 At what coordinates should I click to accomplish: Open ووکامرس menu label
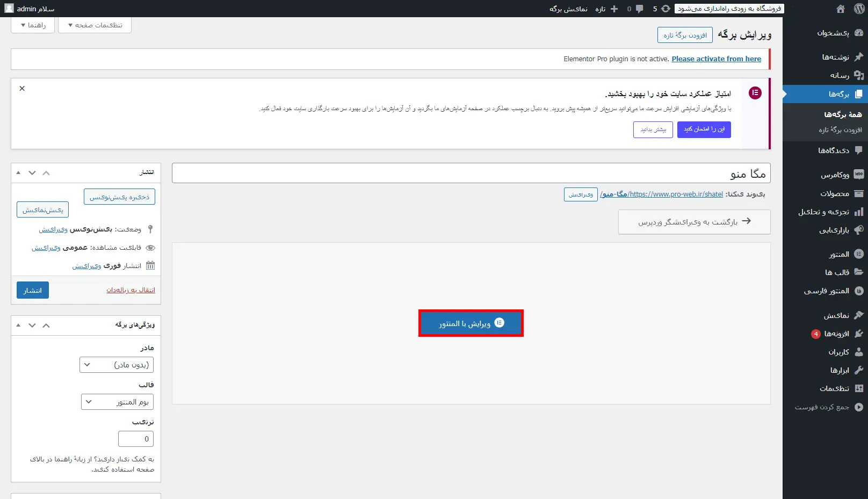point(835,175)
